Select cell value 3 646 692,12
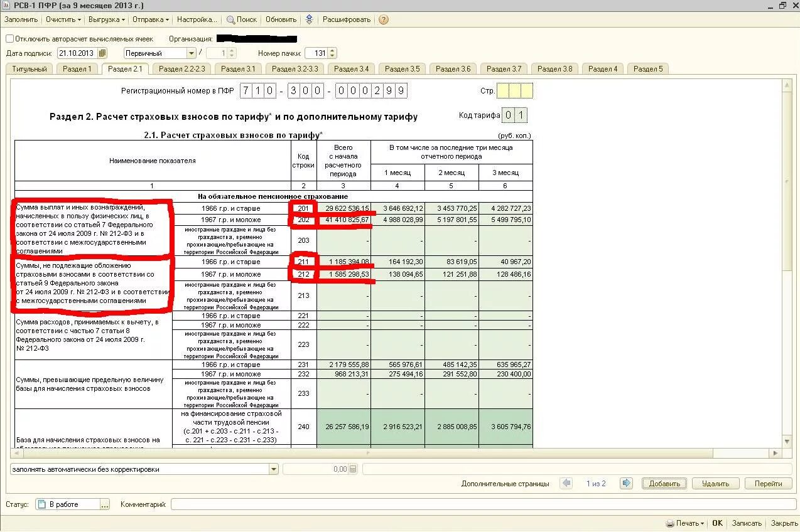The height and width of the screenshot is (532, 800). pyautogui.click(x=397, y=208)
